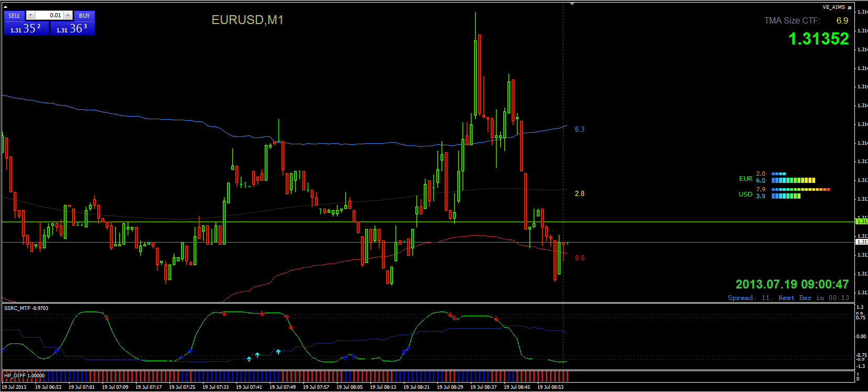Click the USD 7.9 strength value
The height and width of the screenshot is (392, 868).
click(761, 189)
